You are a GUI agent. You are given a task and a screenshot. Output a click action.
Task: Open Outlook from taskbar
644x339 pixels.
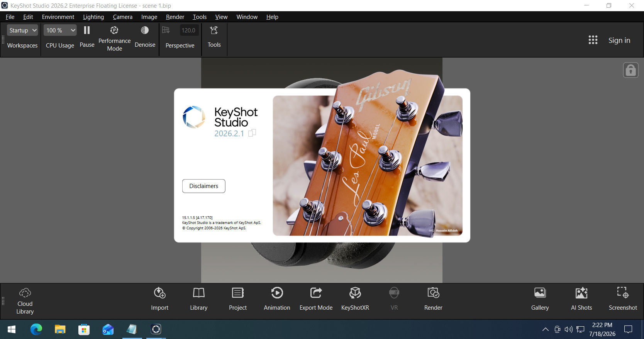[108, 329]
